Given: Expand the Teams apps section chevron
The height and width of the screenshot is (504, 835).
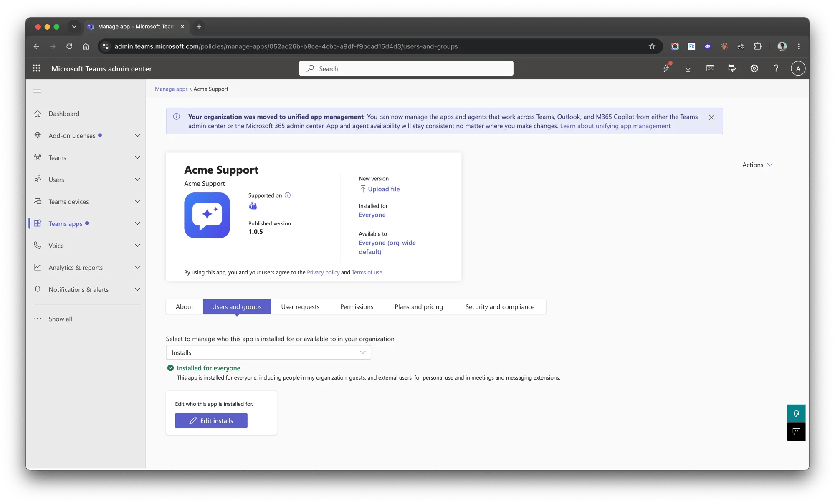Looking at the screenshot, I should pos(137,223).
